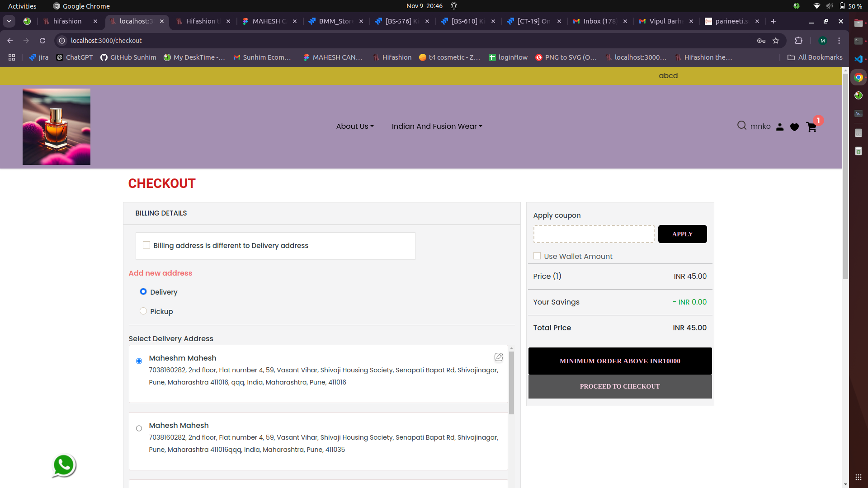Switch to the CT-19 tab
The image size is (868, 488).
click(x=534, y=21)
